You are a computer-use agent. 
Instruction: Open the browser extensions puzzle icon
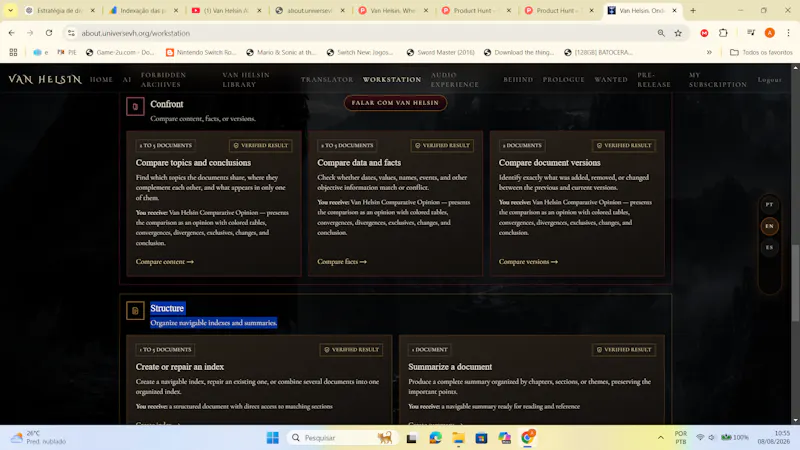(x=723, y=33)
